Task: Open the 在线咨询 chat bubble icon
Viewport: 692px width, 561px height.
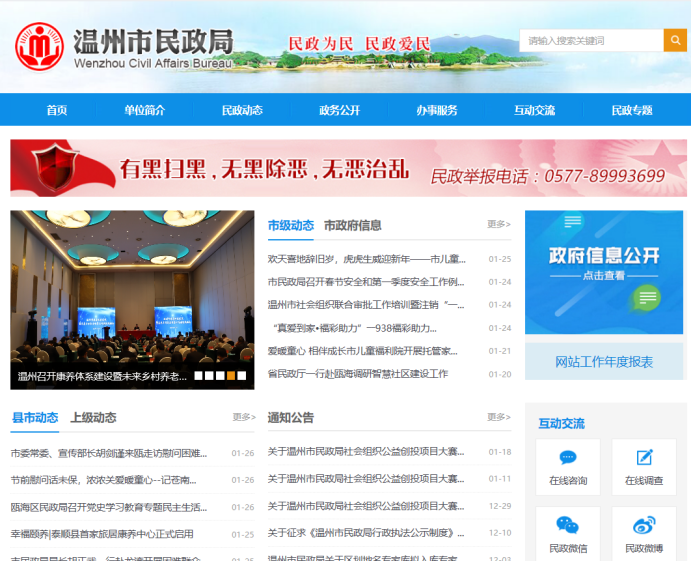Action: (568, 458)
